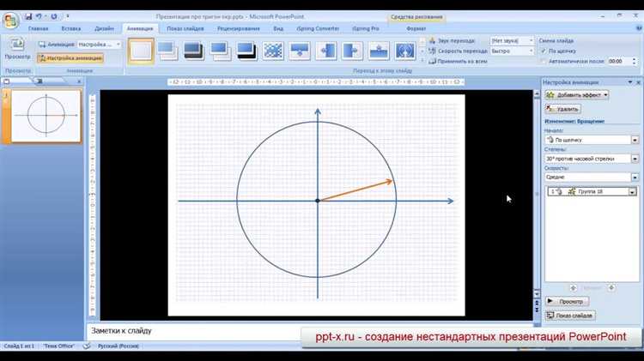
Task: Open the Рецензирование tab
Action: pyautogui.click(x=239, y=28)
